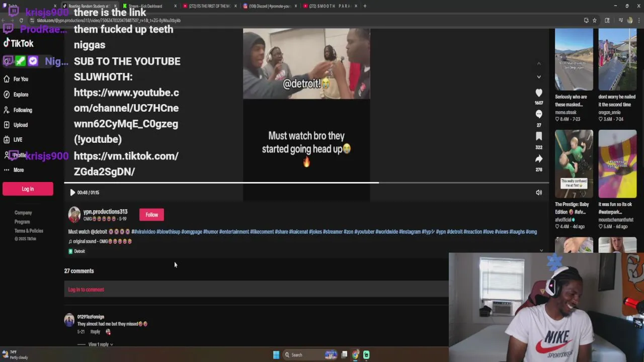Go to the next video with the down arrow

[539, 76]
